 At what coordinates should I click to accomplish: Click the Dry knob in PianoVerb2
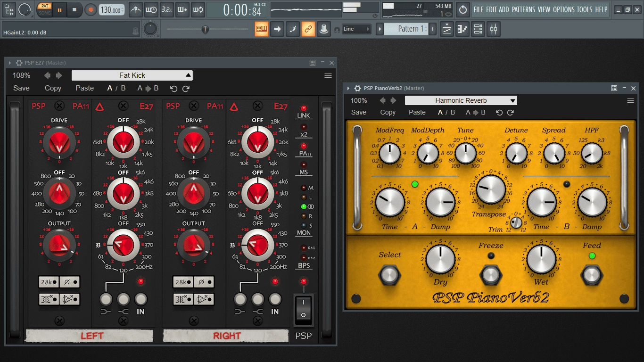click(x=440, y=258)
